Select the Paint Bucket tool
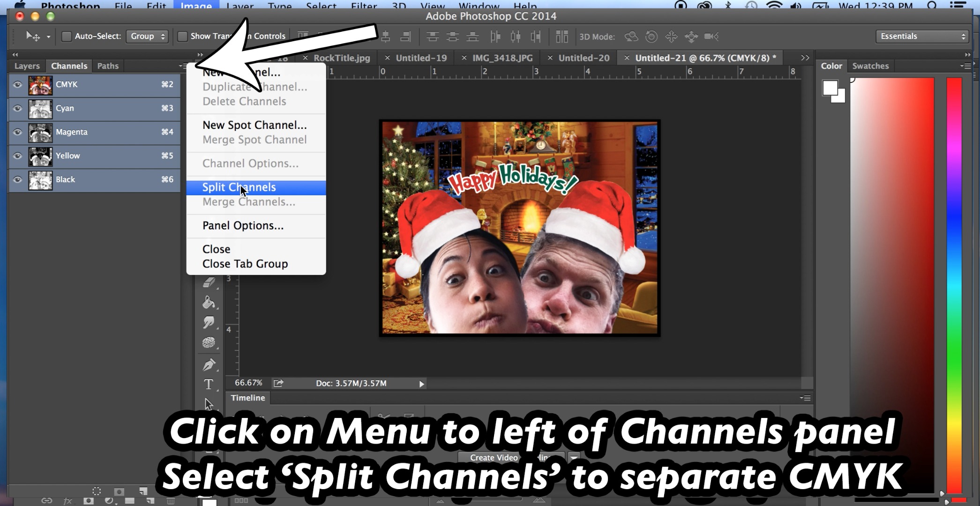Viewport: 980px width, 506px height. click(x=209, y=302)
